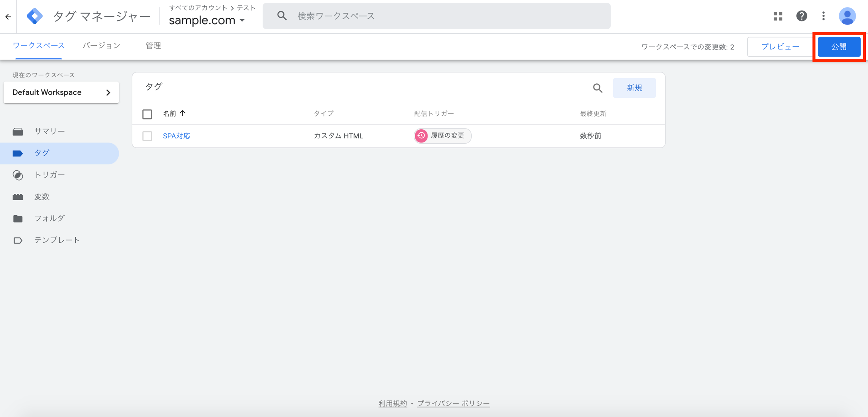Open the Google apps grid icon
The image size is (868, 417).
pyautogui.click(x=778, y=16)
